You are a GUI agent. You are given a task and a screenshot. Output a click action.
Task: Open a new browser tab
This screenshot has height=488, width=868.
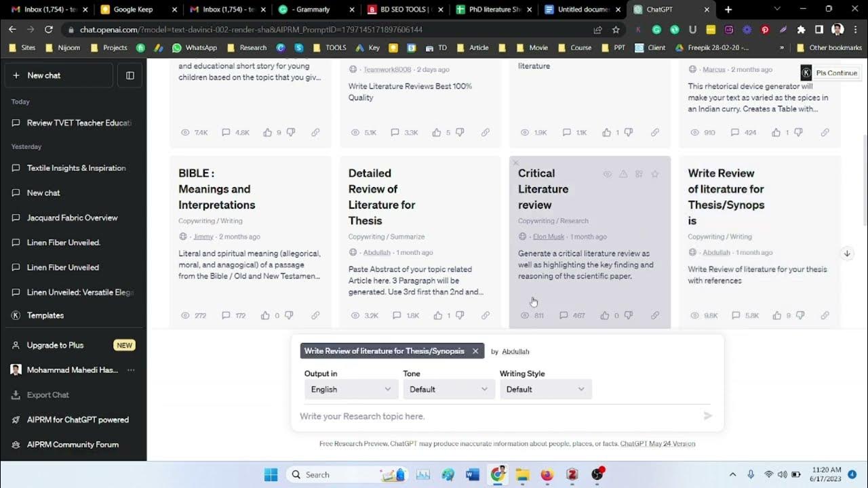pos(728,9)
